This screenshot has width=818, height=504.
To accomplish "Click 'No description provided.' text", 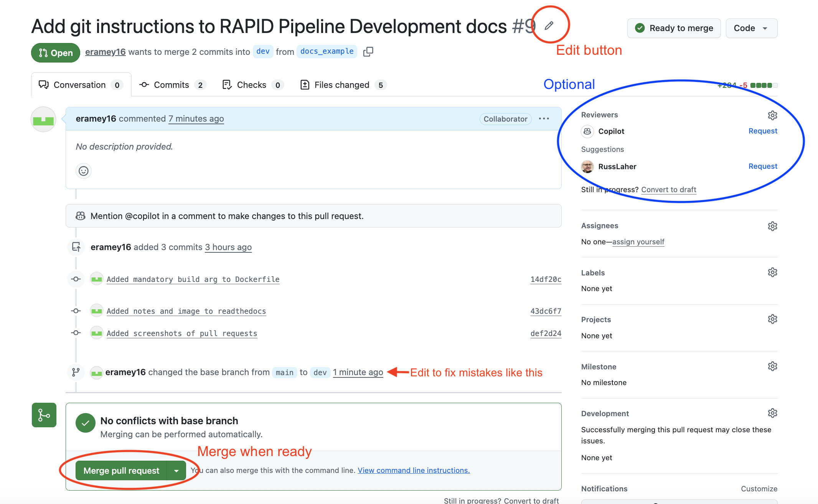I will [124, 147].
